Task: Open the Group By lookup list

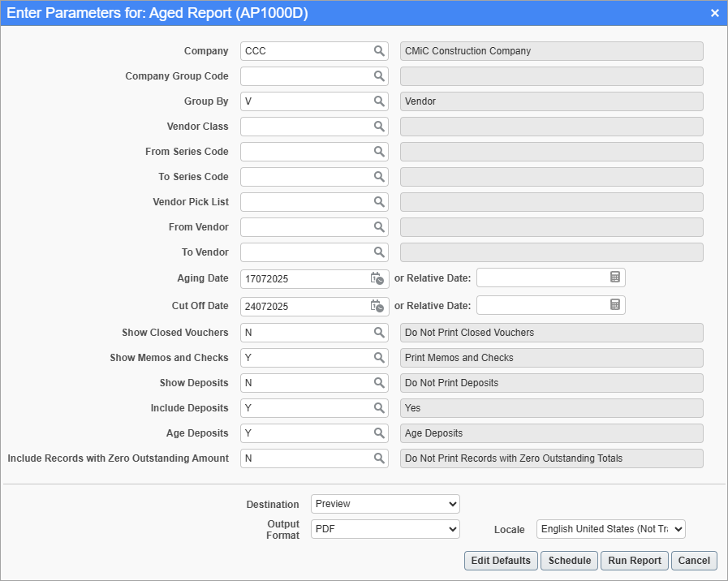Action: tap(379, 101)
